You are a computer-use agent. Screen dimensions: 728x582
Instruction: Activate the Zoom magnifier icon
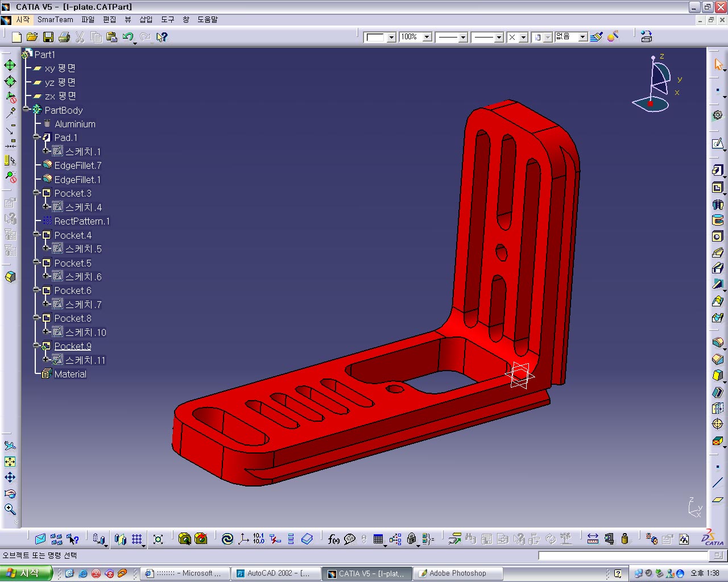click(10, 509)
